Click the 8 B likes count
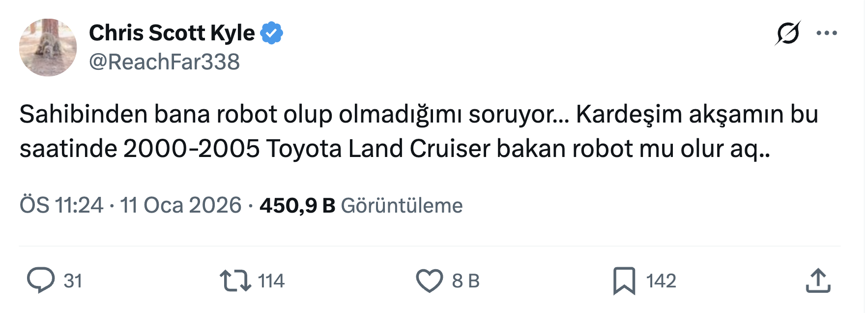This screenshot has height=313, width=868. coord(465,281)
